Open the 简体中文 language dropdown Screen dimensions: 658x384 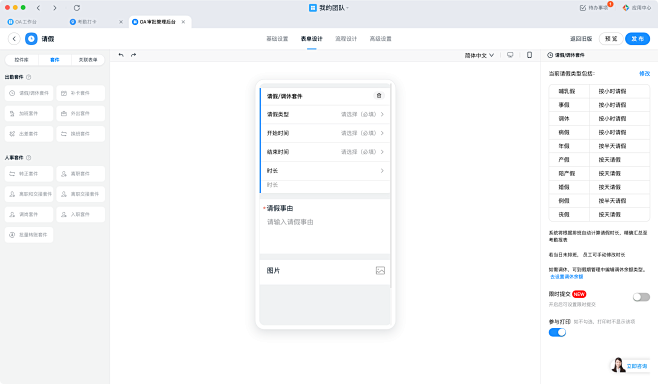479,55
